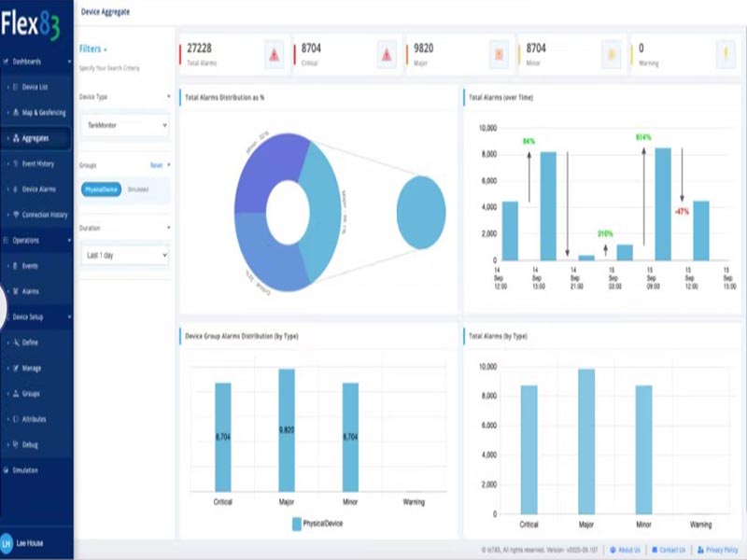
Task: Click the Warning exclamation mark icon
Action: [725, 54]
